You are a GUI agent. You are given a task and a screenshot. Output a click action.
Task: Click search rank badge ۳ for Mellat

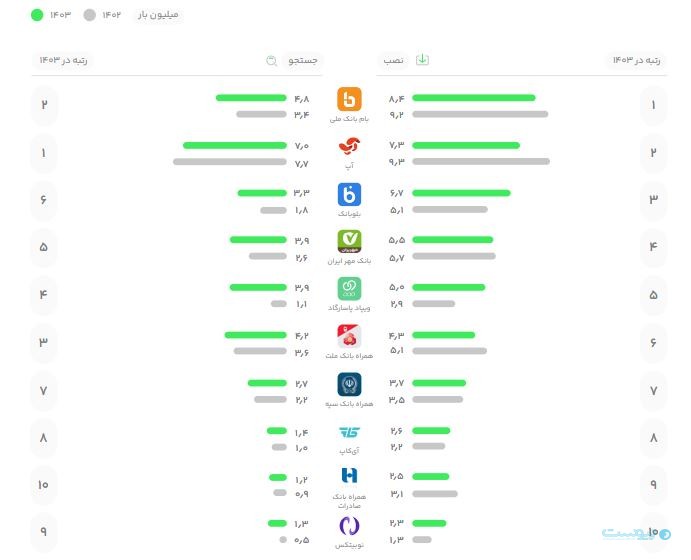[x=44, y=342]
